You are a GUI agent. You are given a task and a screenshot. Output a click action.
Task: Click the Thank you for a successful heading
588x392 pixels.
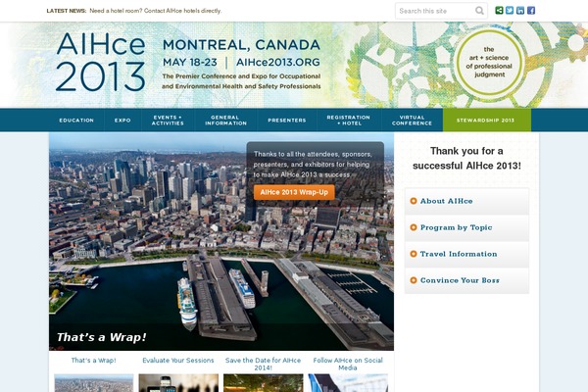coord(466,158)
